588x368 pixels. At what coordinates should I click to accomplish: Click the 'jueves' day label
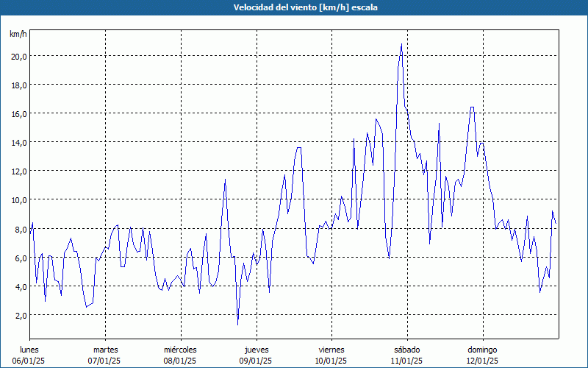257,350
